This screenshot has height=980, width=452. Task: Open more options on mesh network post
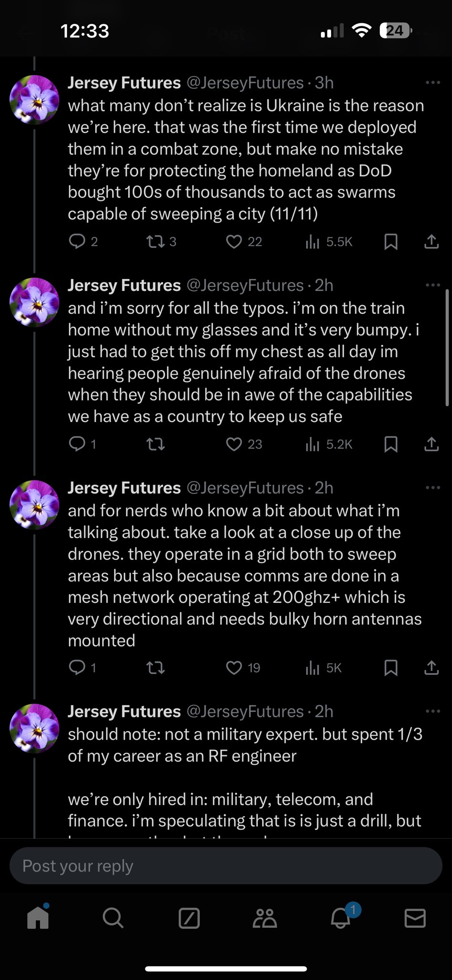click(432, 488)
